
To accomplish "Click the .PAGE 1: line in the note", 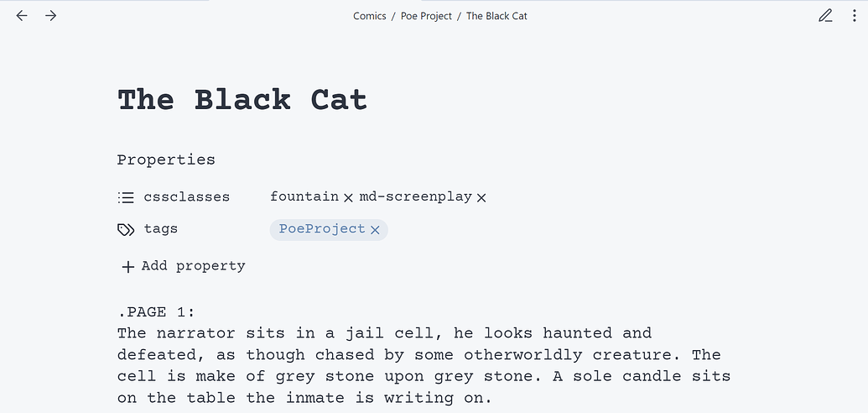I will [156, 312].
